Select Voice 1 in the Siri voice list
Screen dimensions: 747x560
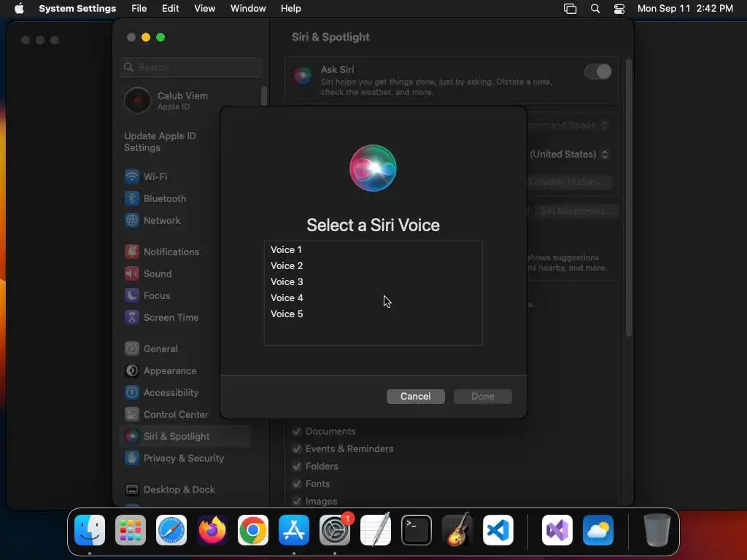(x=373, y=249)
